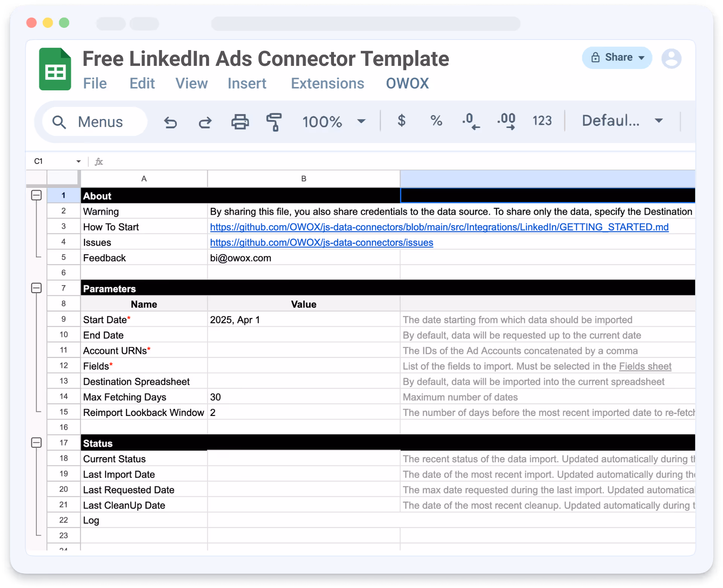This screenshot has width=723, height=588.
Task: Redo the last action
Action: (205, 122)
